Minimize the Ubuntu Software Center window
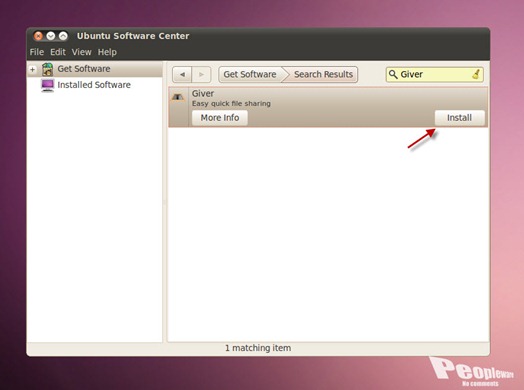The width and height of the screenshot is (524, 390). click(50, 36)
